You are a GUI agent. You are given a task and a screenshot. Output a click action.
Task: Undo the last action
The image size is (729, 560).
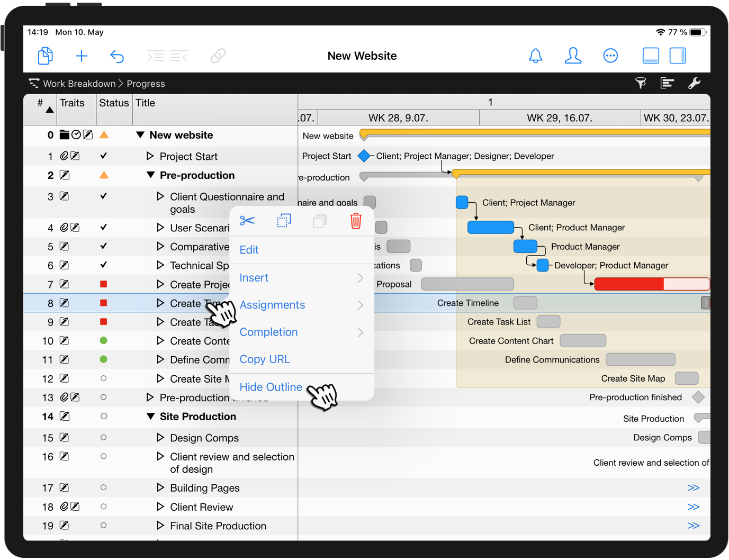click(x=117, y=56)
